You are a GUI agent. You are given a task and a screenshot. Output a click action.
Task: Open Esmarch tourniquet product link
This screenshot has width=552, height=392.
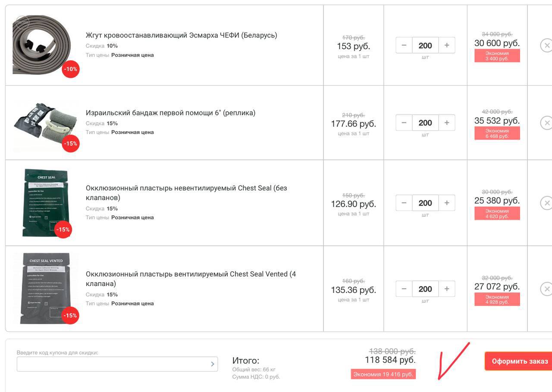click(181, 35)
